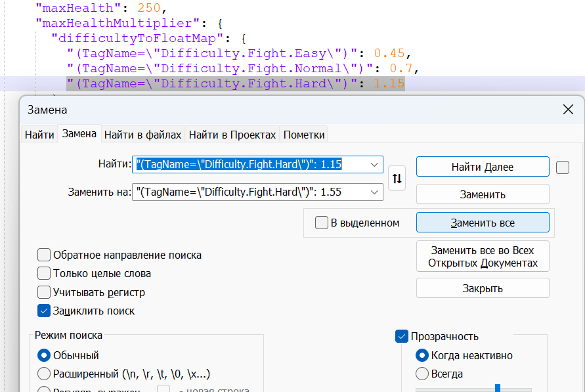Check the Учитывать регистр box

point(44,292)
